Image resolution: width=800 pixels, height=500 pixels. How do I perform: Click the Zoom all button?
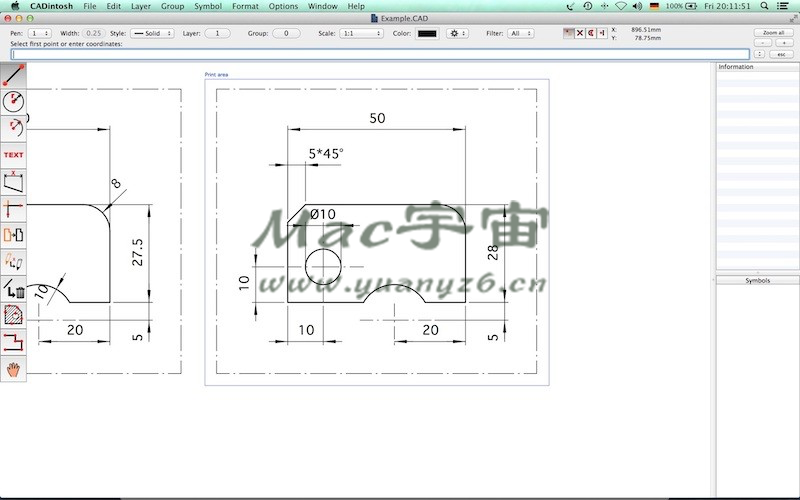click(773, 33)
